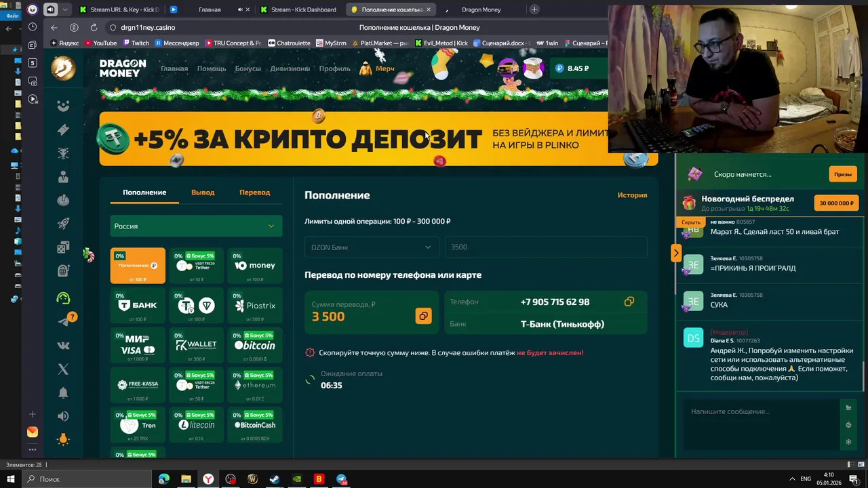Click the ticket icon in left sidebar
This screenshot has width=868, height=488.
[63, 129]
